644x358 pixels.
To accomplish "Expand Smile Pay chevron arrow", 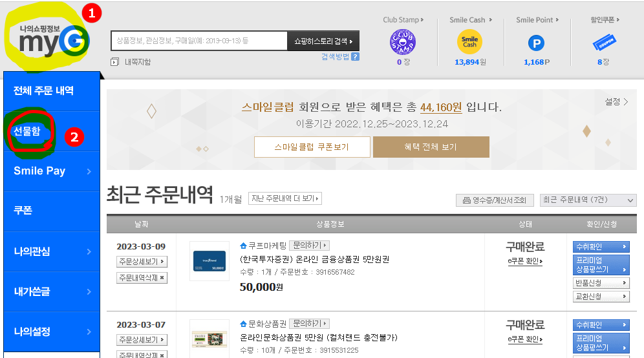I will [89, 171].
